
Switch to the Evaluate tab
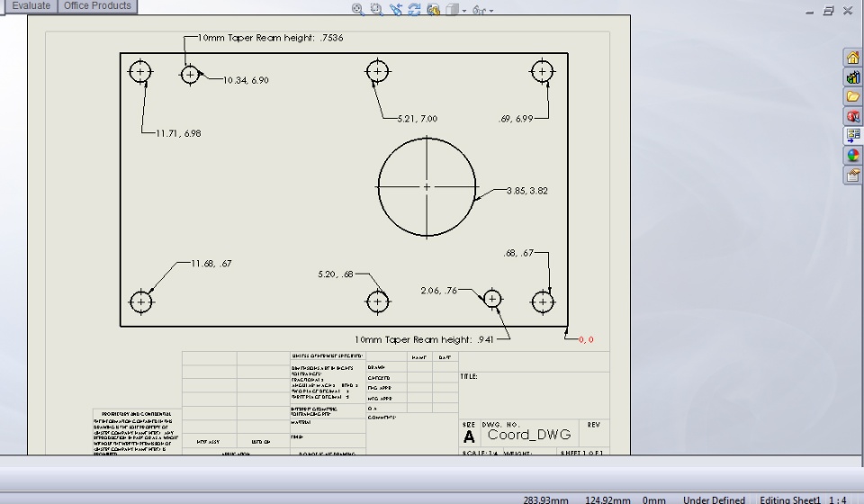click(31, 6)
